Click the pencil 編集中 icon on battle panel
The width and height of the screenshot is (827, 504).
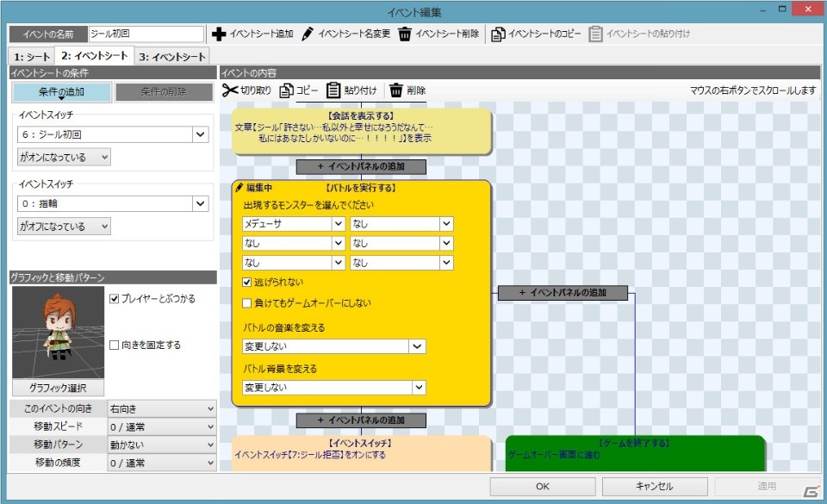(239, 188)
